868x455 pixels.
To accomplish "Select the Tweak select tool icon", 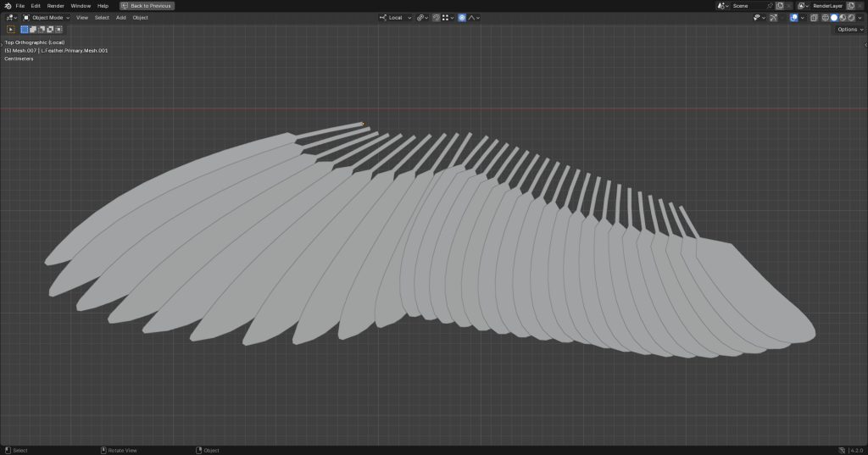I will click(x=10, y=30).
